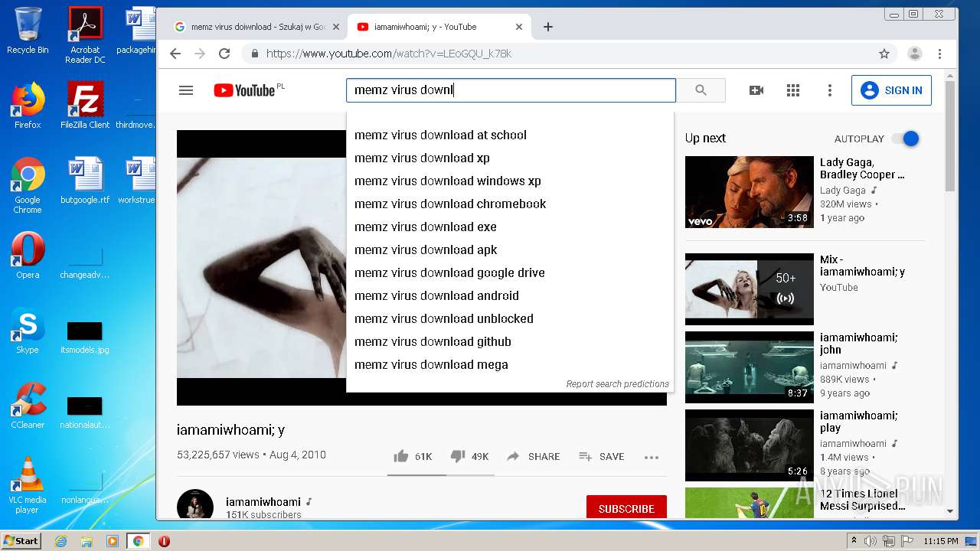This screenshot has height=551, width=980.
Task: Click into the YouTube search field
Action: [x=511, y=90]
